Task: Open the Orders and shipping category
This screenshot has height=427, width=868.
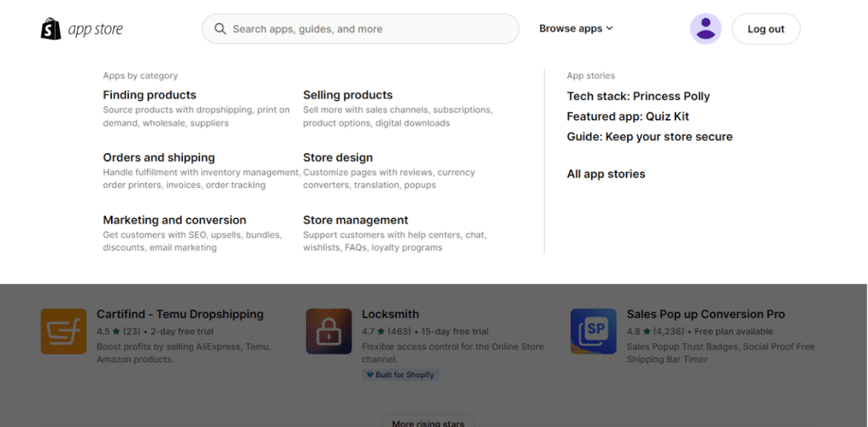Action: (159, 158)
